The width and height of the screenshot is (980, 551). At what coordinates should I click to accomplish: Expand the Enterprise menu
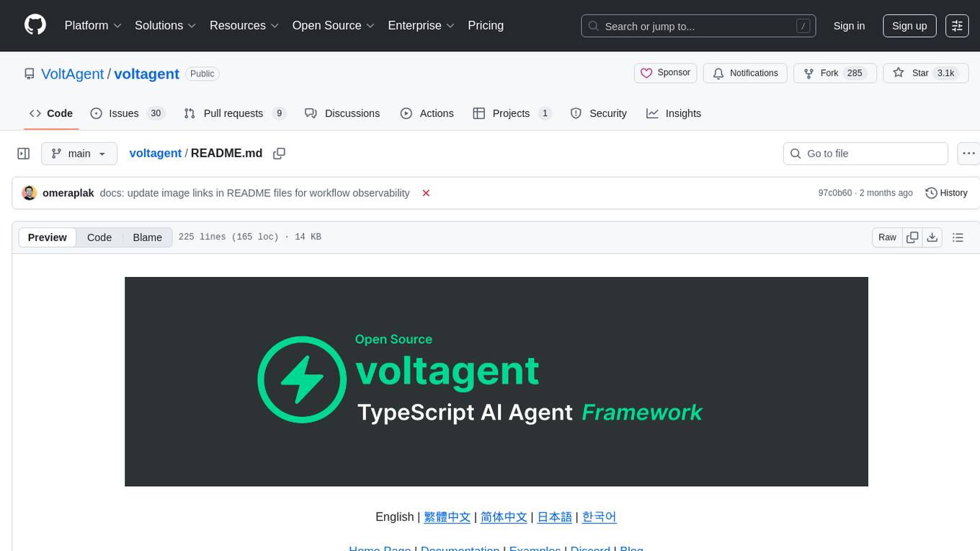tap(421, 25)
